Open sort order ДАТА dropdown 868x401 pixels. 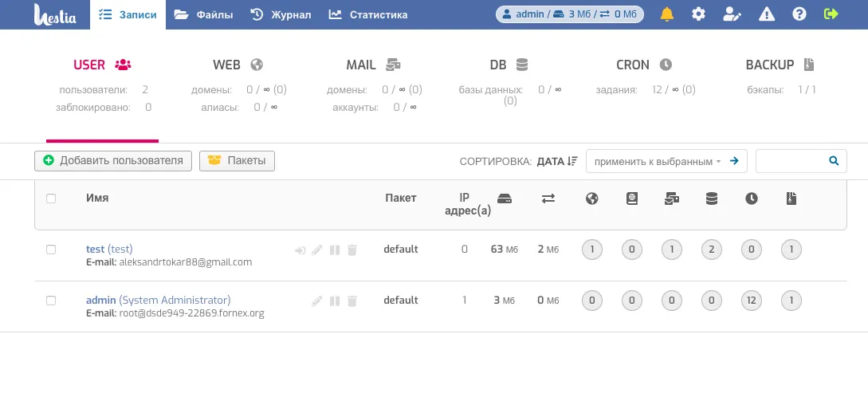point(556,161)
